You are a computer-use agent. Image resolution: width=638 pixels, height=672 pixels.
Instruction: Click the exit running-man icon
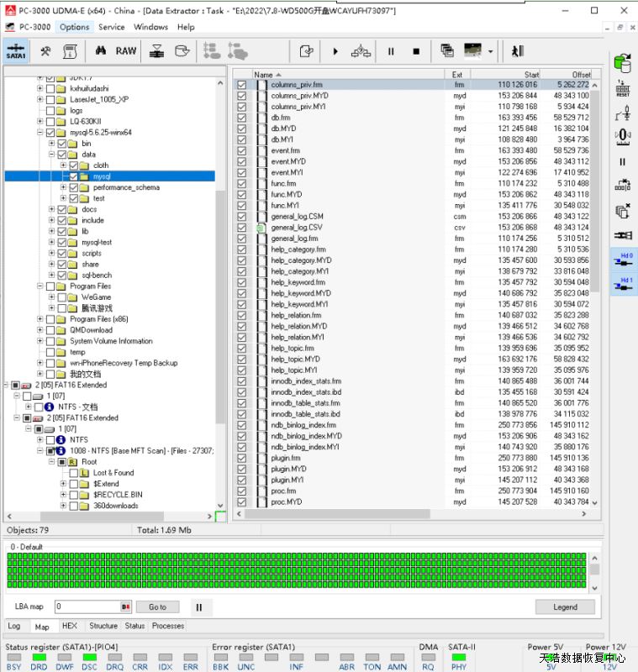[517, 51]
